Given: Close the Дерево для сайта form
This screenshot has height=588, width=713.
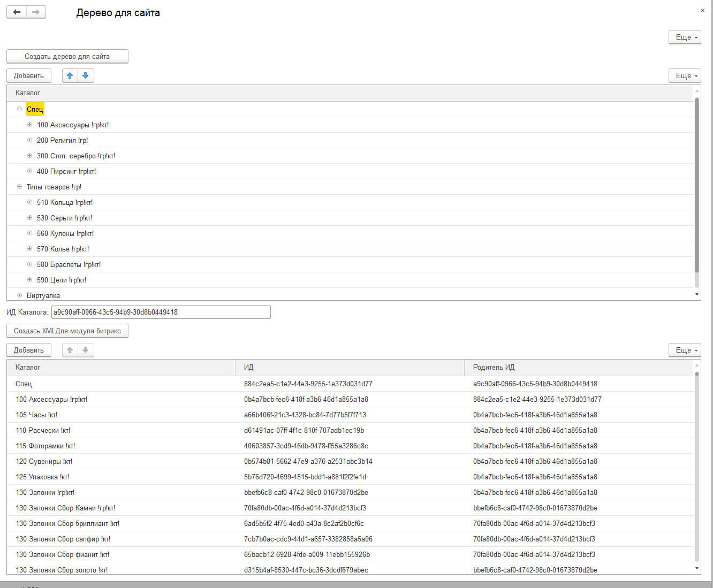Looking at the screenshot, I should click(x=702, y=11).
